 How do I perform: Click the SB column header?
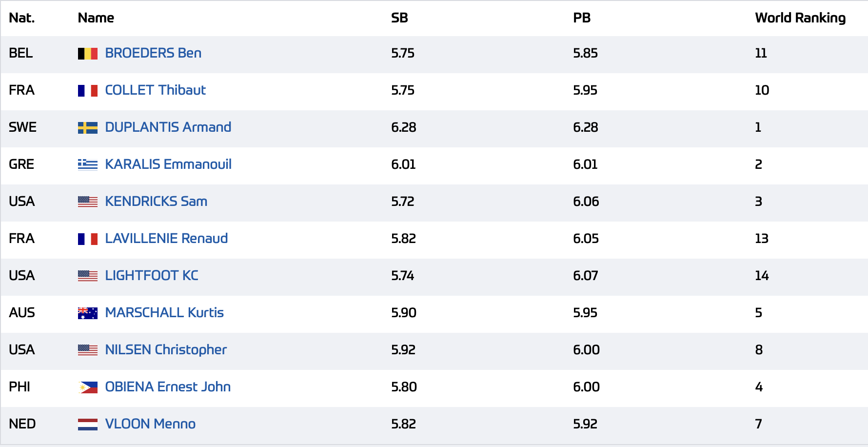399,18
